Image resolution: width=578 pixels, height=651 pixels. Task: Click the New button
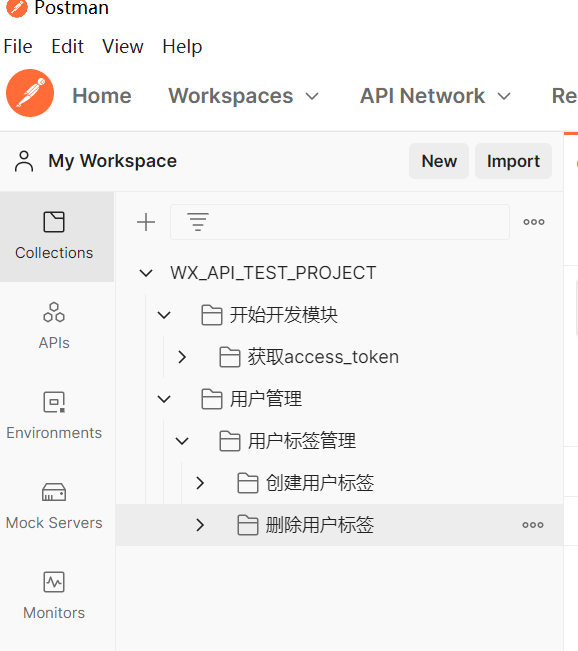[x=439, y=161]
